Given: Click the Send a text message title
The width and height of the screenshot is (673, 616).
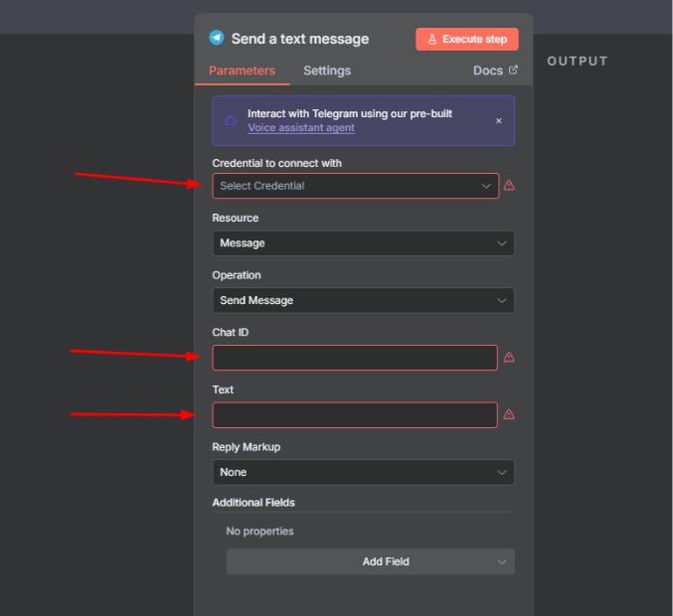Looking at the screenshot, I should (300, 39).
